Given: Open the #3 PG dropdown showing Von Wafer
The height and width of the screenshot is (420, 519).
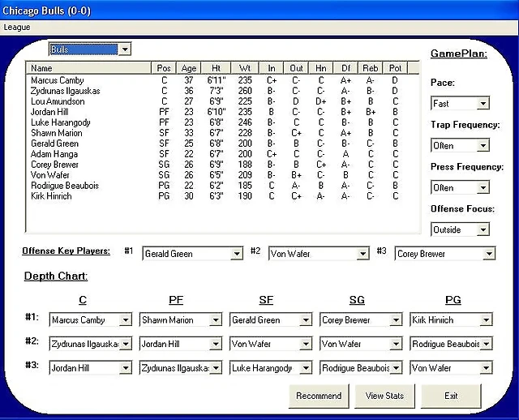Looking at the screenshot, I should click(451, 368).
